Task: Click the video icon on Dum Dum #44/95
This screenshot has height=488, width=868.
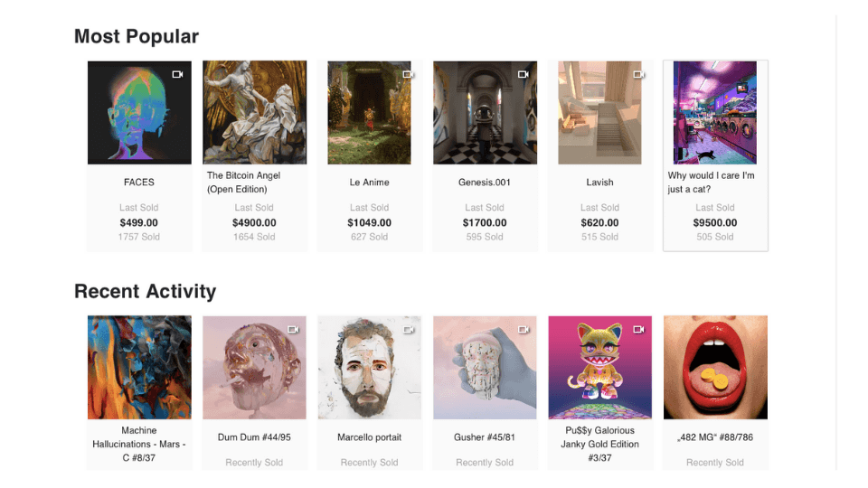Action: click(x=293, y=330)
